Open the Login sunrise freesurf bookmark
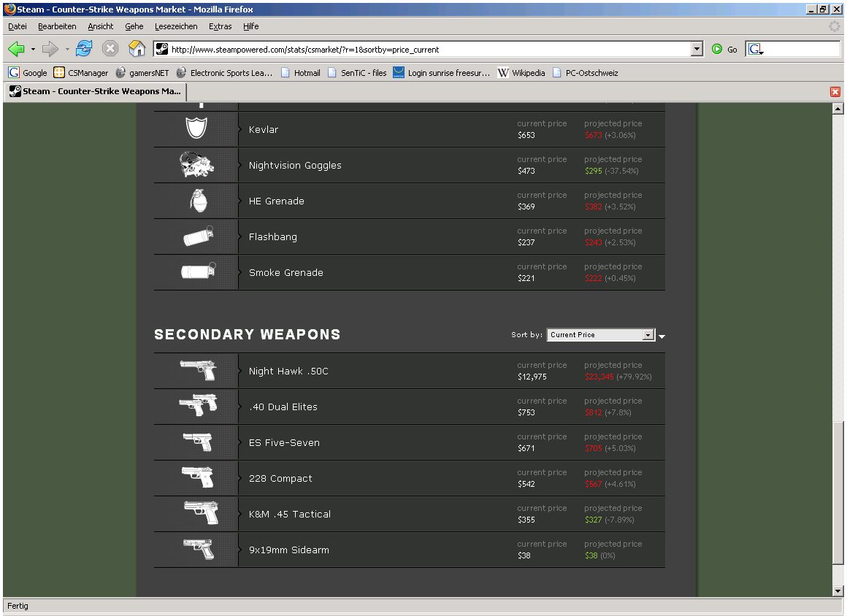 (x=441, y=72)
